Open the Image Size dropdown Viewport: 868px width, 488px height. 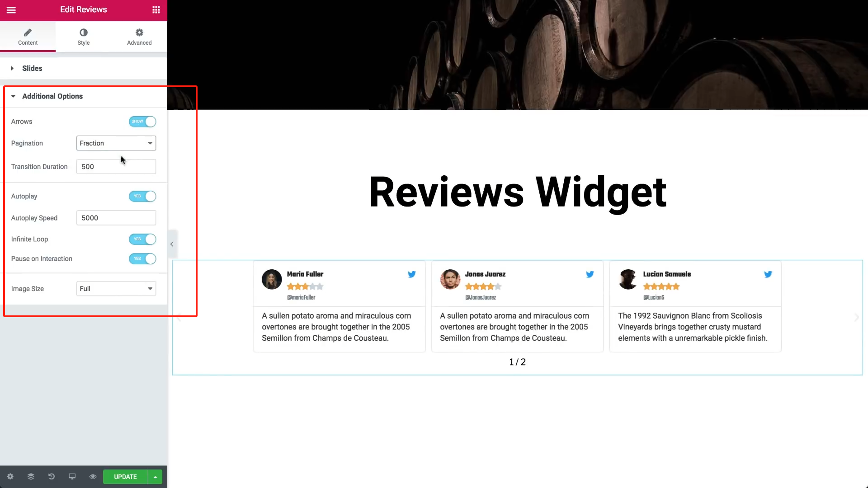[116, 289]
